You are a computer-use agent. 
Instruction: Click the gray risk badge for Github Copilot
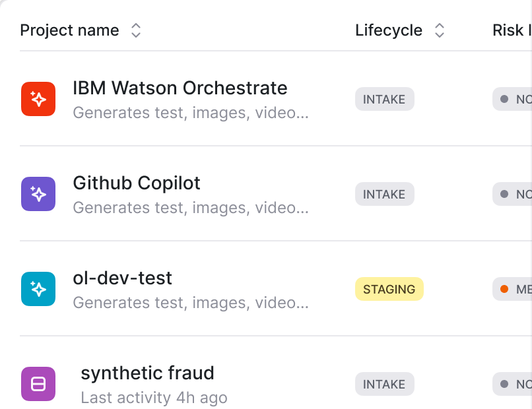(x=512, y=194)
